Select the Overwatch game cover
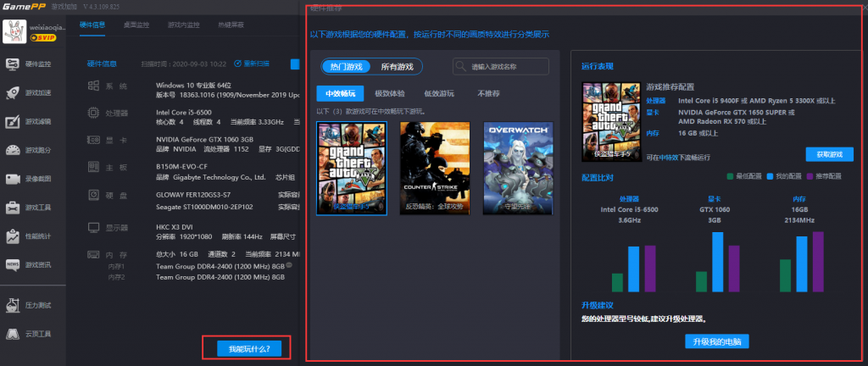 [518, 168]
